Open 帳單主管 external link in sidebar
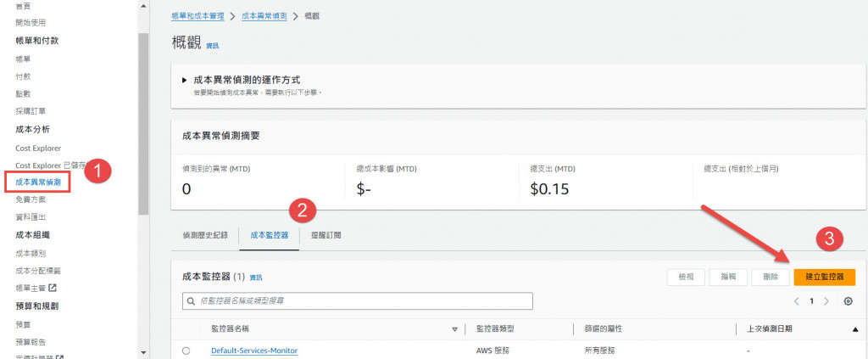 coord(36,288)
